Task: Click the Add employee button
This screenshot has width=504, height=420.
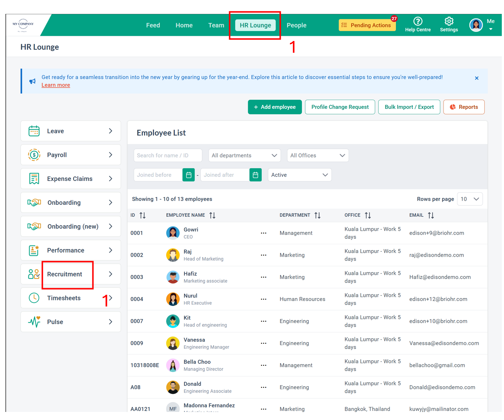Action: coord(275,107)
